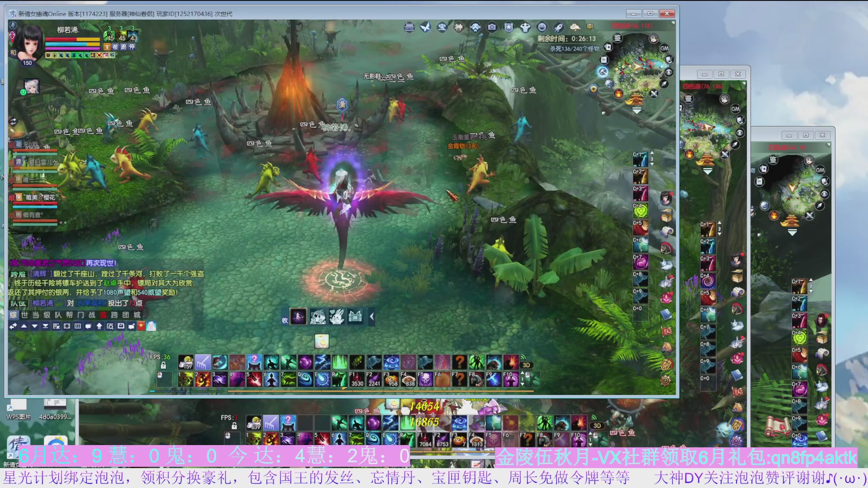Click the rocket icon in top bar
Screen dimensions: 868x488
[x=558, y=27]
